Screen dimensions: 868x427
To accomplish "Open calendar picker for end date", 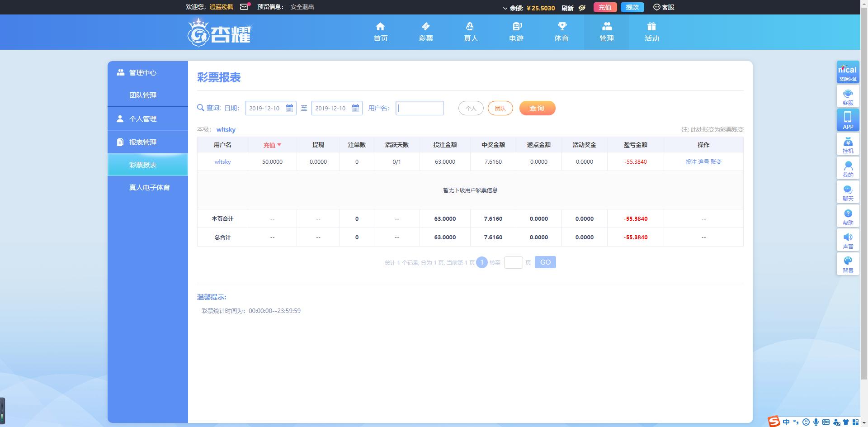I will point(355,108).
